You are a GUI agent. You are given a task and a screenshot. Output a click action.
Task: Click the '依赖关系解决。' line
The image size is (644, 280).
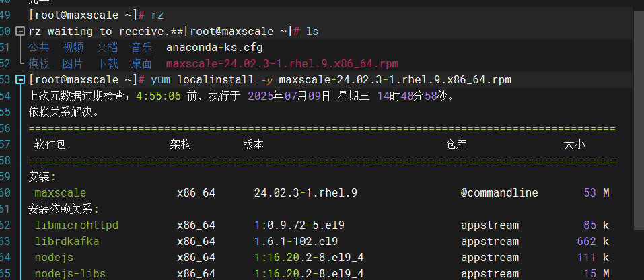coord(64,112)
